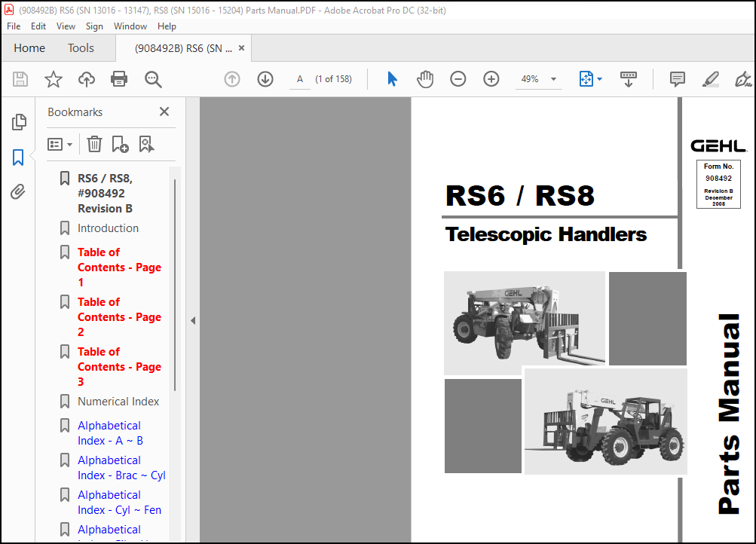Click the Sign document pen icon

click(x=743, y=79)
